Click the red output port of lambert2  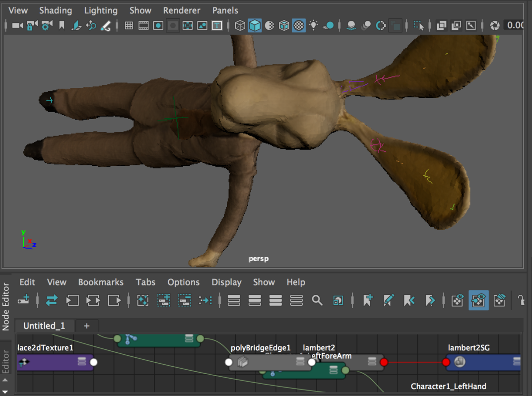tap(384, 362)
